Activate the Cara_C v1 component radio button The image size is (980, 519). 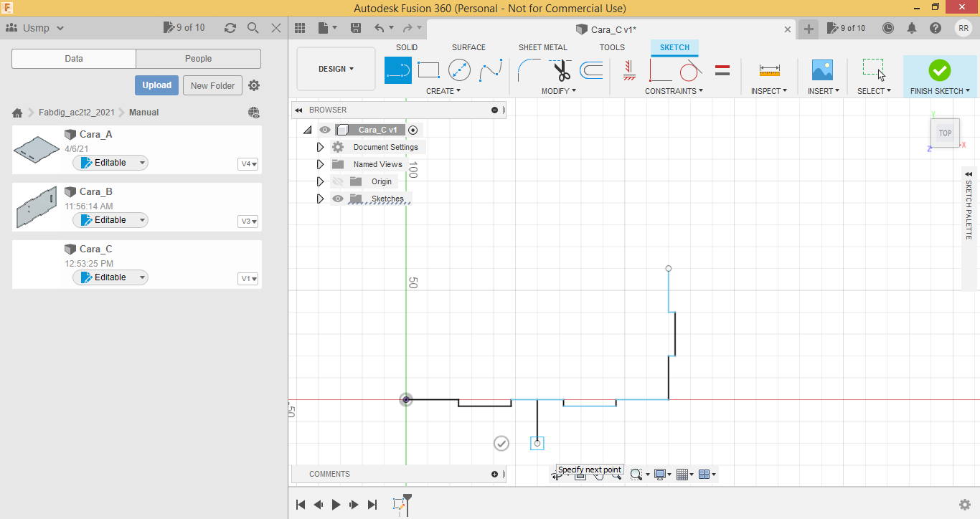[x=413, y=130]
